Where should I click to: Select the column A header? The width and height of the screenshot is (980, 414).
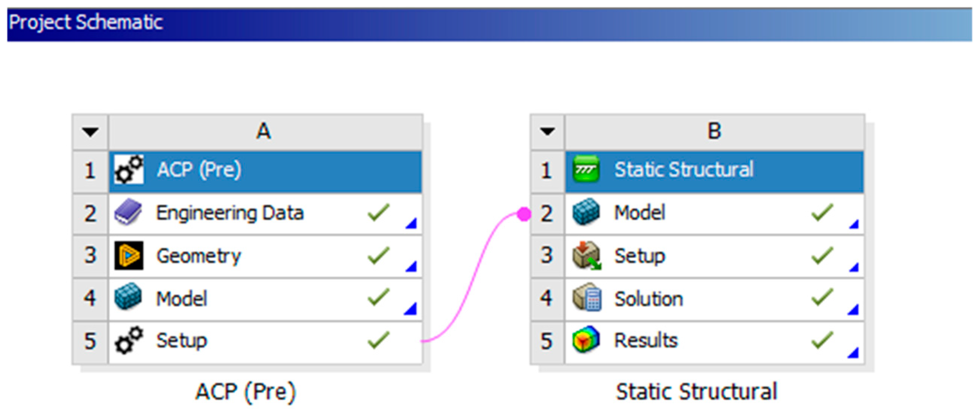(x=264, y=132)
